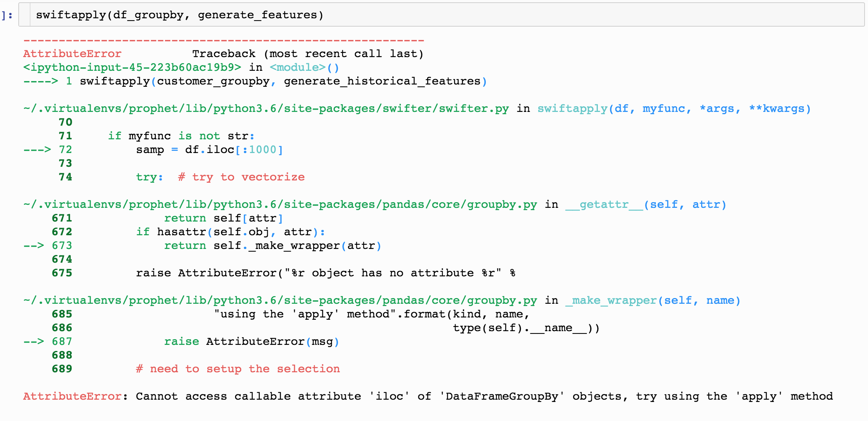Click 'generate_features' in the input cell

(258, 15)
